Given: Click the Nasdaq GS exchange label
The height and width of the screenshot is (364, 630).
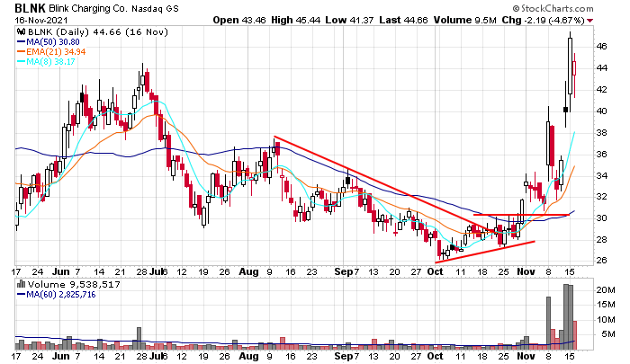Looking at the screenshot, I should pyautogui.click(x=155, y=8).
